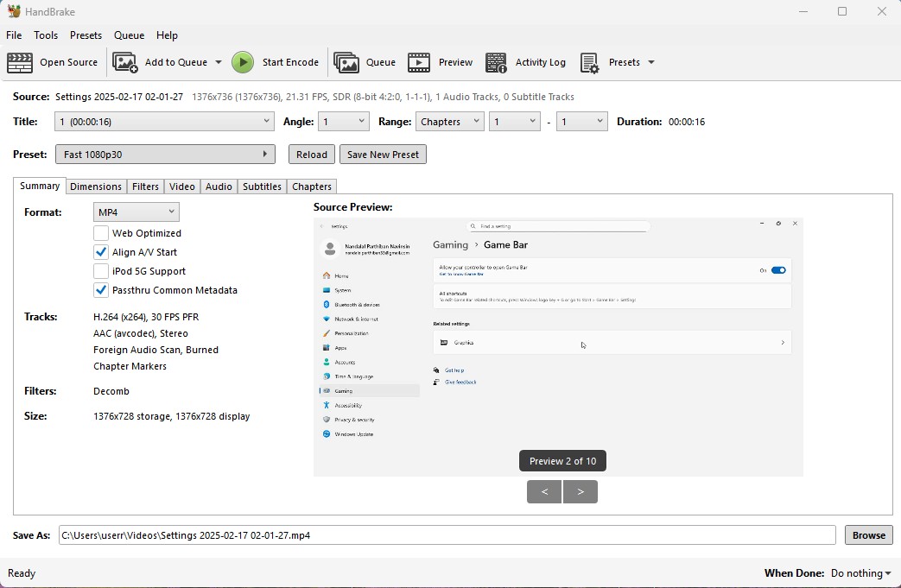Viewport: 901px width, 588px height.
Task: Click Save New Preset button
Action: [x=383, y=155]
